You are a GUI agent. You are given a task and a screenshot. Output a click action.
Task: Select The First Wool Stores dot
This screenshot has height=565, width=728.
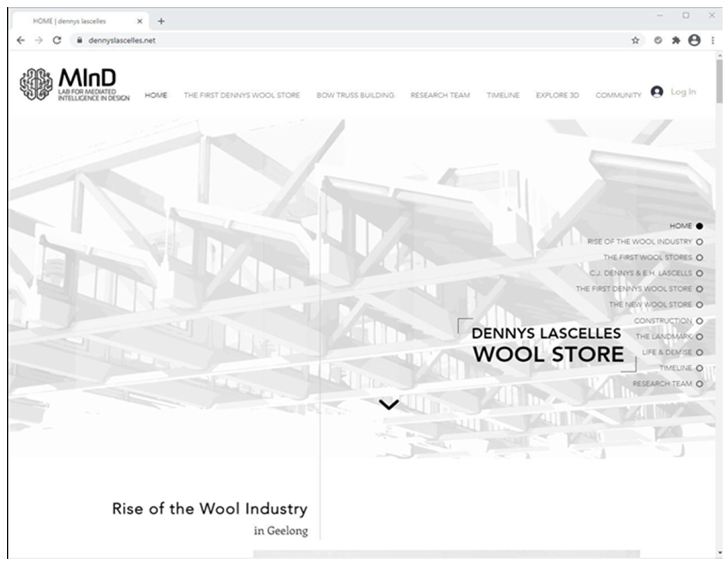point(700,258)
